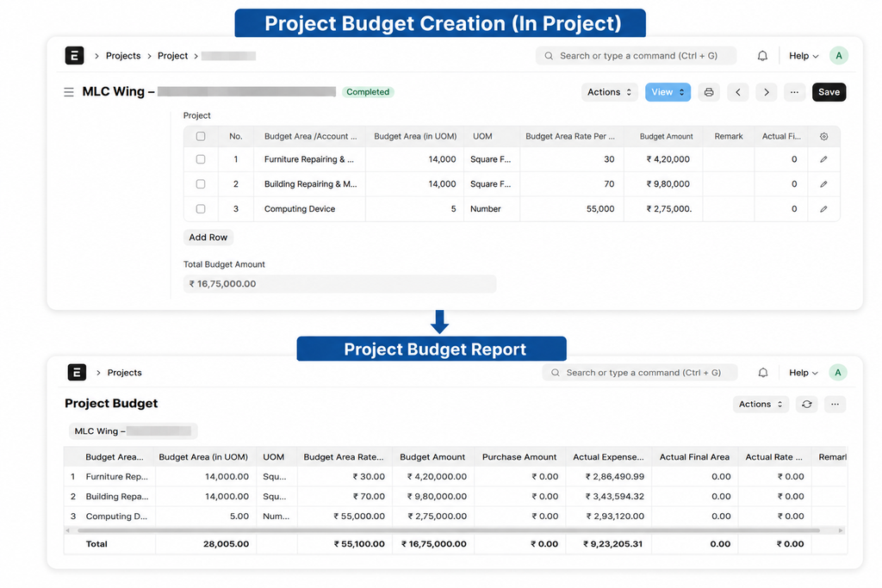
Task: Open three-dots menu in Project Budget report
Action: (835, 404)
